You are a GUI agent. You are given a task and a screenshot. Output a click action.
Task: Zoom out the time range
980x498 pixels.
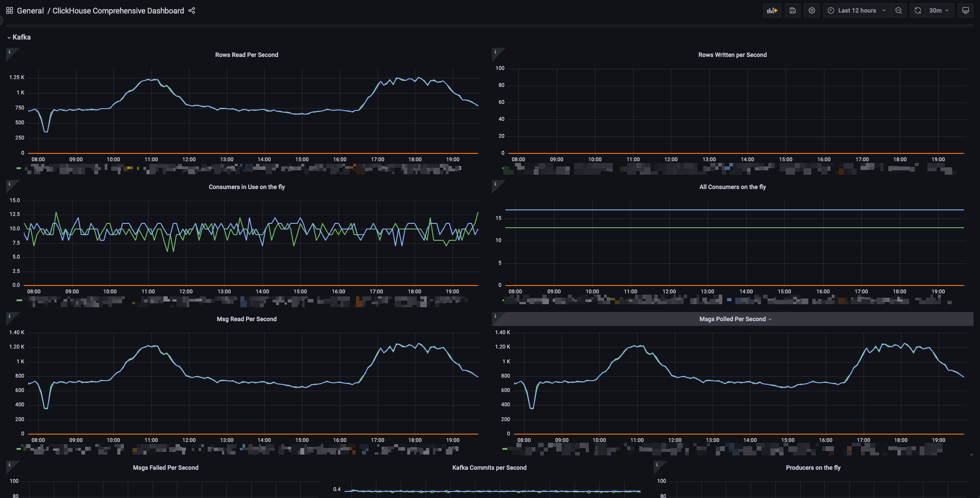[898, 10]
